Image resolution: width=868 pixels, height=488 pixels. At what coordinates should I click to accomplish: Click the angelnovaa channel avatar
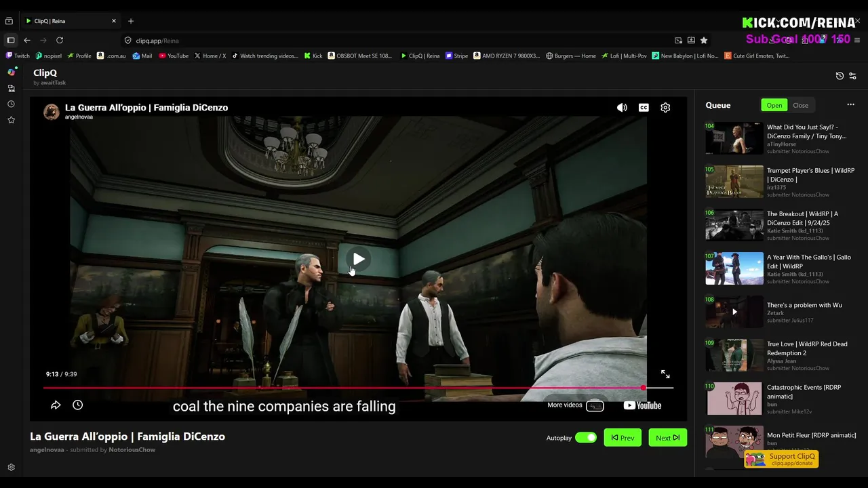coord(52,112)
